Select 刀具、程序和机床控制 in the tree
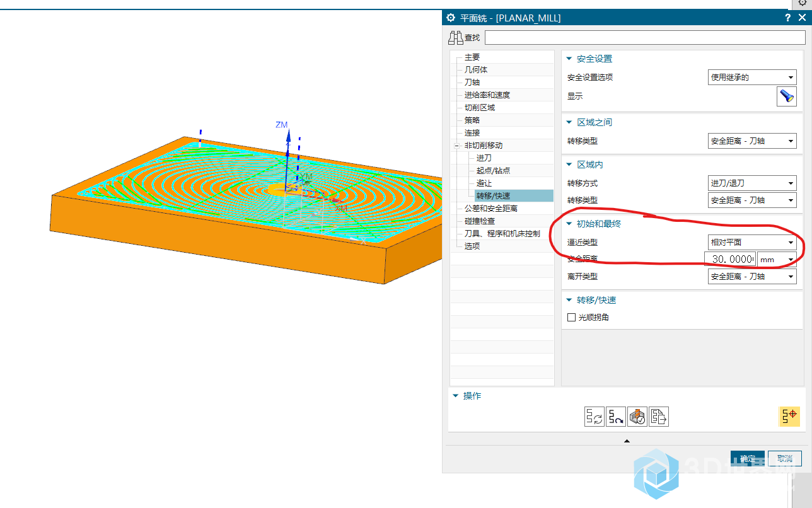812x508 pixels. [x=502, y=234]
